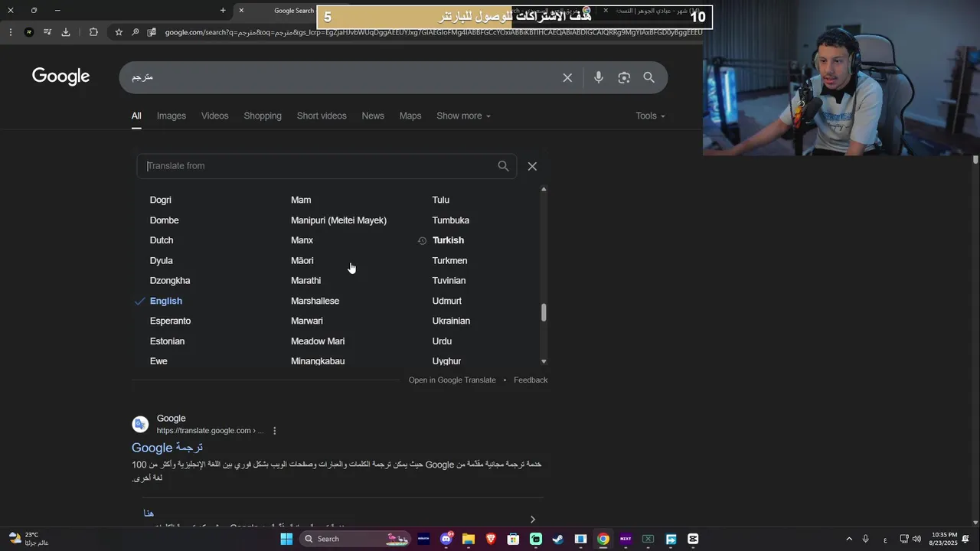Switch to the Videos tab
This screenshot has height=551, width=980.
click(x=215, y=116)
